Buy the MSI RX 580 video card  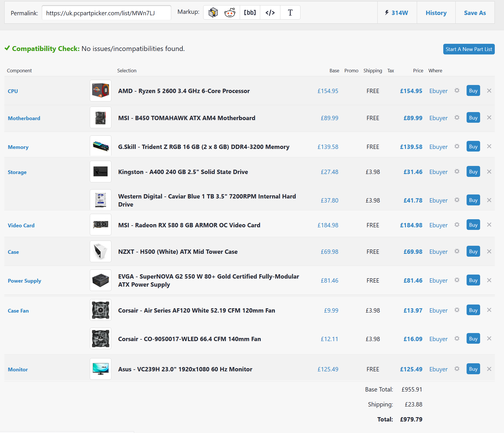[x=473, y=225]
